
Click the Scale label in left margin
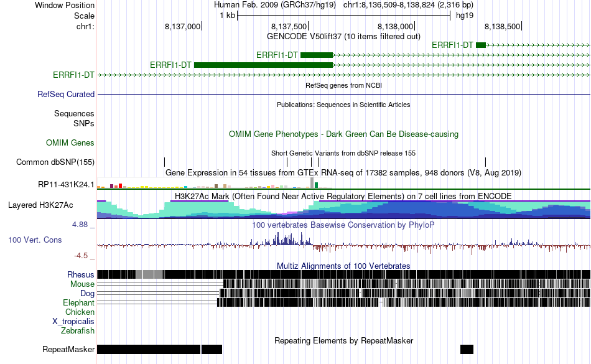84,16
